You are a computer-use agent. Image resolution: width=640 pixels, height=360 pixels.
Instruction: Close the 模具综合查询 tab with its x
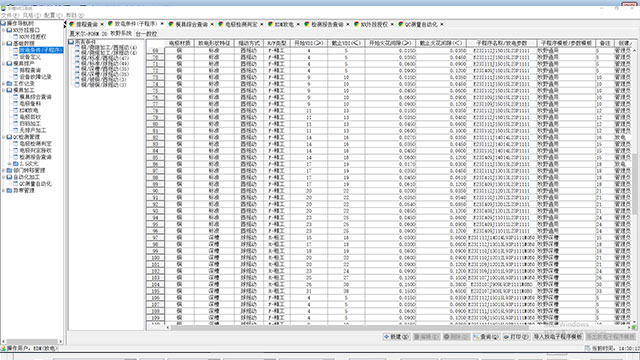[212, 24]
